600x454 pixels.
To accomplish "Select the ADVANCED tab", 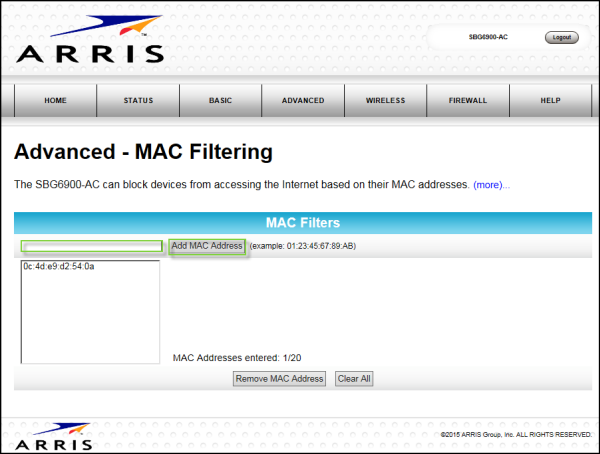I will pos(303,101).
